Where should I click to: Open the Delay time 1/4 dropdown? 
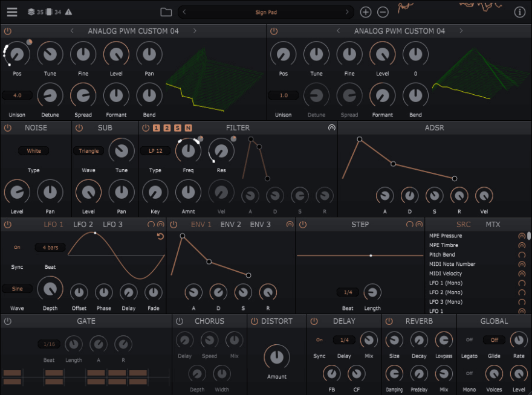point(344,339)
